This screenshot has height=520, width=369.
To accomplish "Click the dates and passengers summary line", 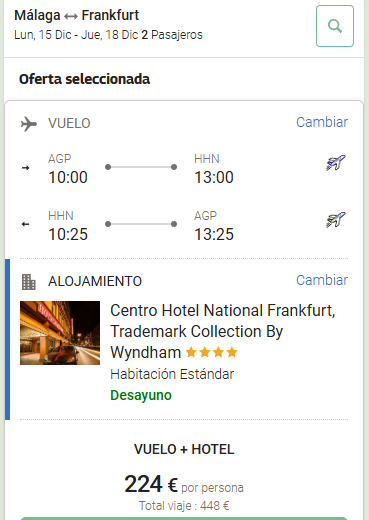I will [108, 35].
